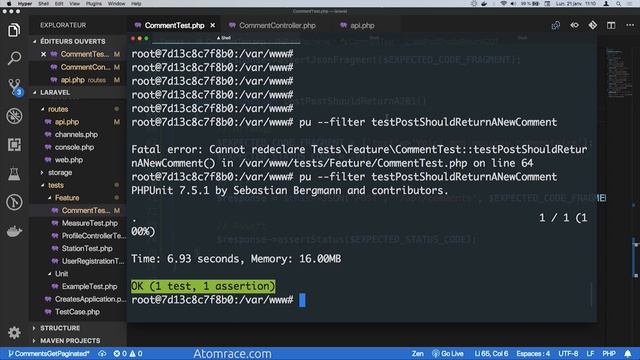The height and width of the screenshot is (360, 640).
Task: Open the Shell menu in macOS menu bar
Action: click(x=43, y=3)
